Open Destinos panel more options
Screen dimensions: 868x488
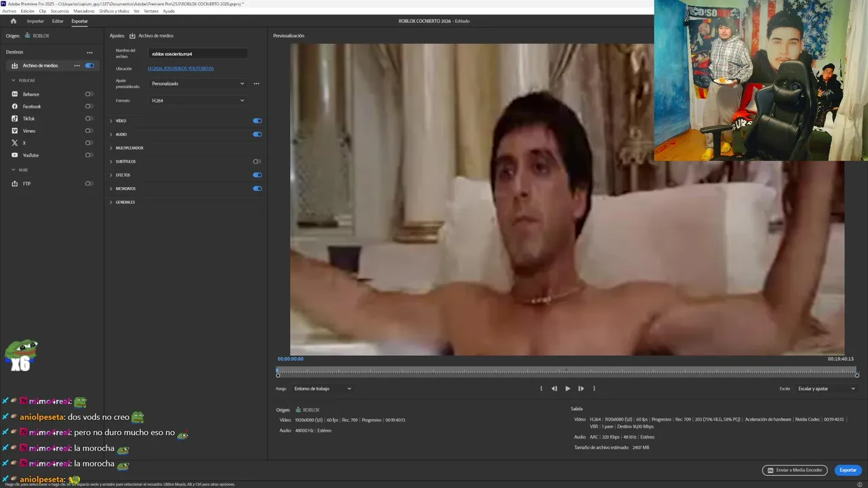click(x=90, y=52)
